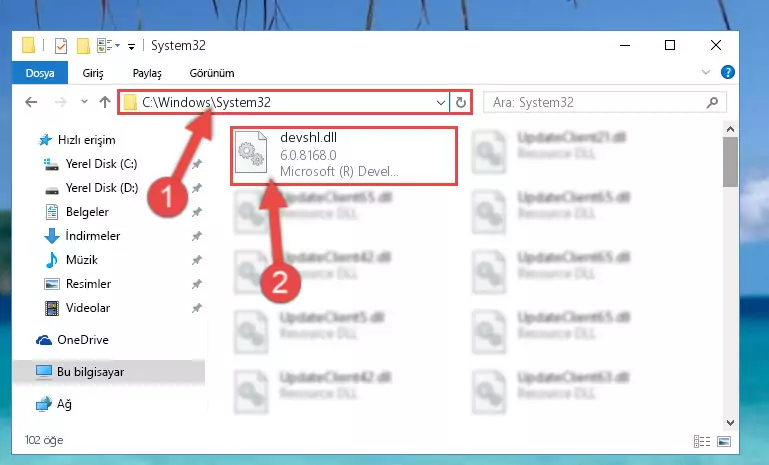The image size is (769, 465).
Task: Switch to the Giriş ribbon tab
Action: pyautogui.click(x=93, y=73)
